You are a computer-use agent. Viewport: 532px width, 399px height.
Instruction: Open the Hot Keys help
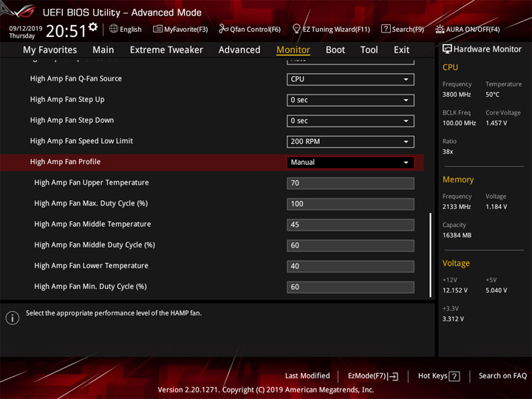click(439, 376)
